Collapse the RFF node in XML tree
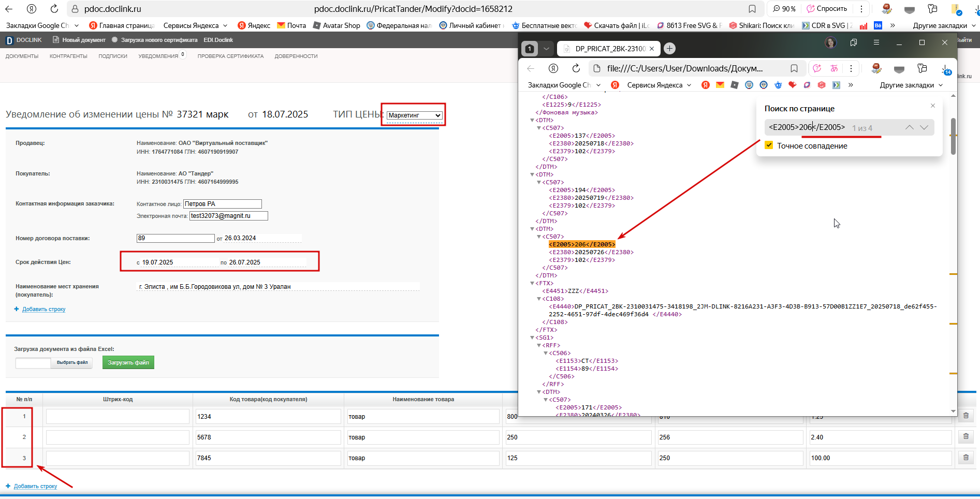Viewport: 980px width, 499px height. [539, 345]
